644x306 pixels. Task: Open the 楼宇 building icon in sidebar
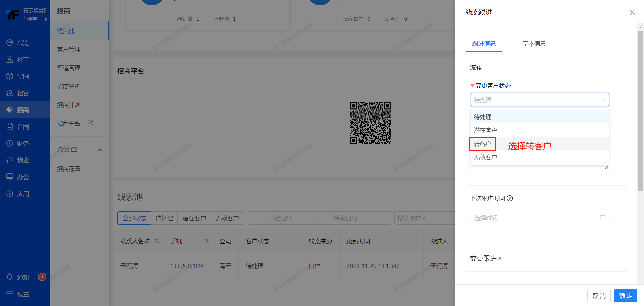tap(10, 59)
